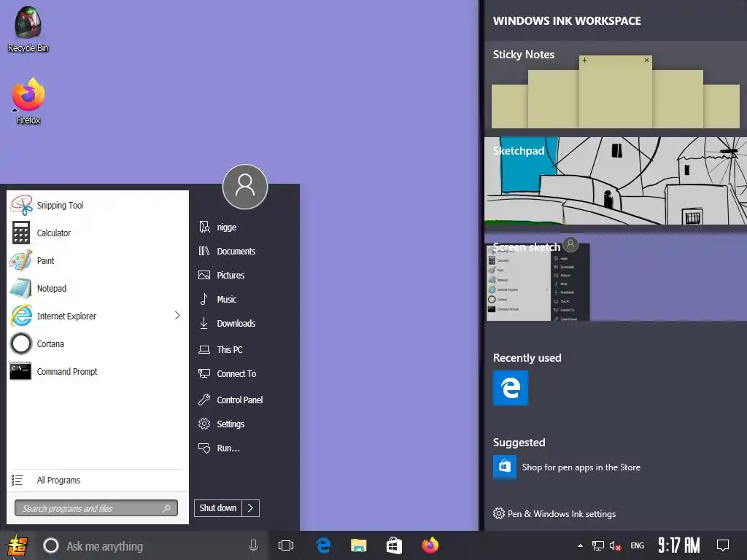Click the Cortana microphone icon
747x560 pixels.
253,545
